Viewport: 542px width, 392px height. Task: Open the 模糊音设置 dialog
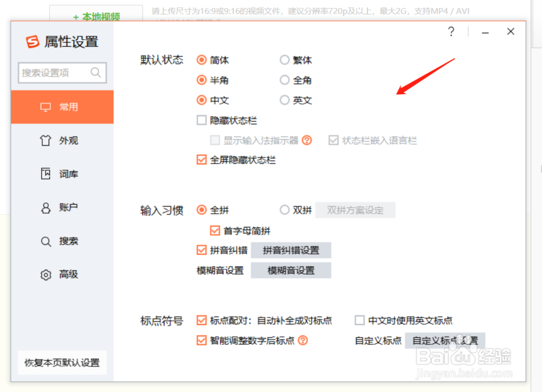coord(291,270)
